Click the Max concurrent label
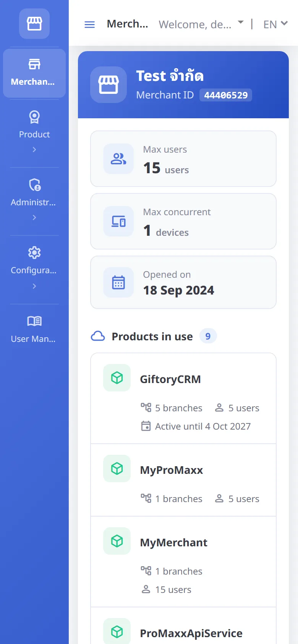 177,212
